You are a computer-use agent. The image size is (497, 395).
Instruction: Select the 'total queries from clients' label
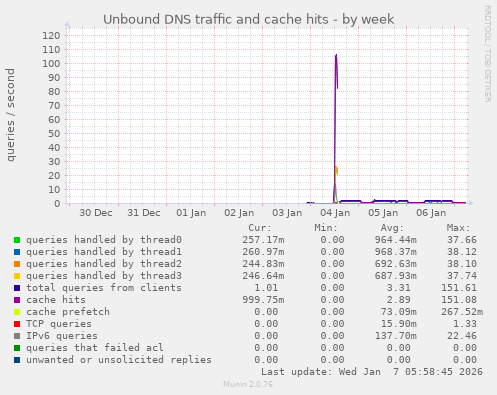click(104, 288)
